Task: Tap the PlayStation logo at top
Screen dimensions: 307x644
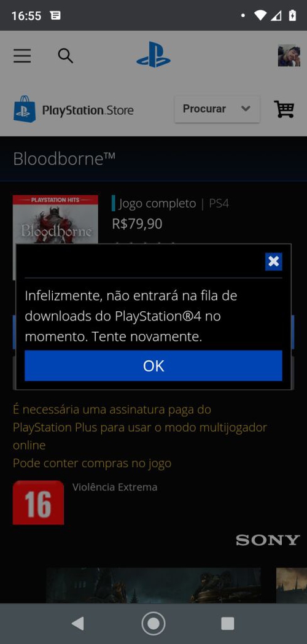Action: 153,55
